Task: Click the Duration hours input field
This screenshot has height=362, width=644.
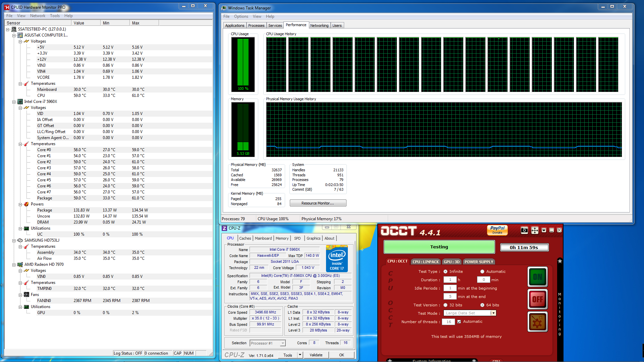Action: (450, 280)
